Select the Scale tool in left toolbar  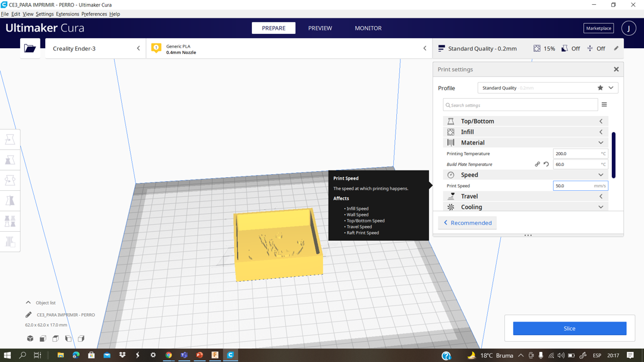point(10,160)
